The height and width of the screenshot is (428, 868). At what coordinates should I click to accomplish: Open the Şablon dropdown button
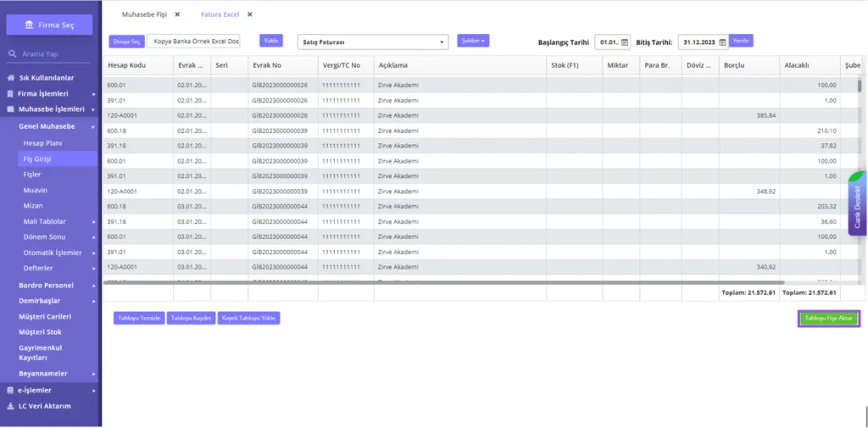(473, 41)
